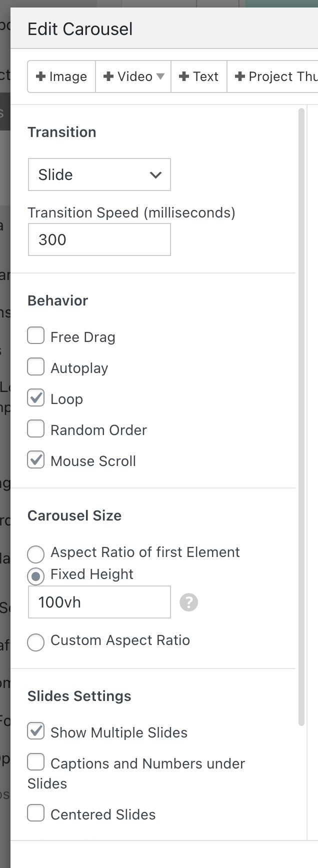Enable the Free Drag checkbox
Image resolution: width=318 pixels, height=868 pixels.
click(36, 335)
